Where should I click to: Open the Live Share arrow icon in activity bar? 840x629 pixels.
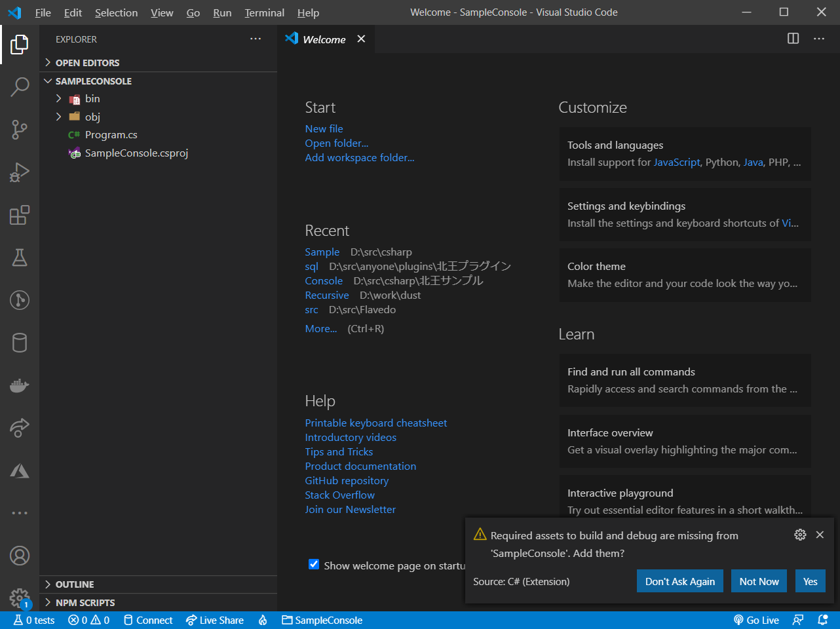click(20, 428)
